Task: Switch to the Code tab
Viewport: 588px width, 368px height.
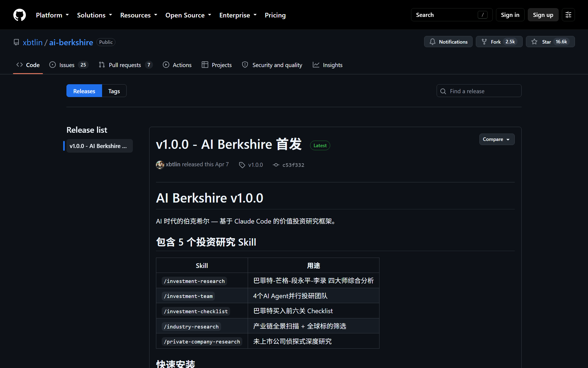Action: 28,65
